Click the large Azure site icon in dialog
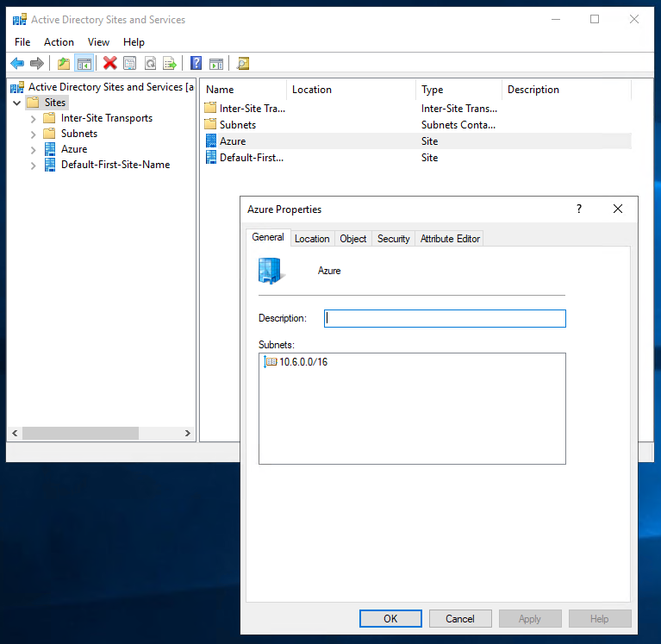This screenshot has height=644, width=661. [x=270, y=271]
